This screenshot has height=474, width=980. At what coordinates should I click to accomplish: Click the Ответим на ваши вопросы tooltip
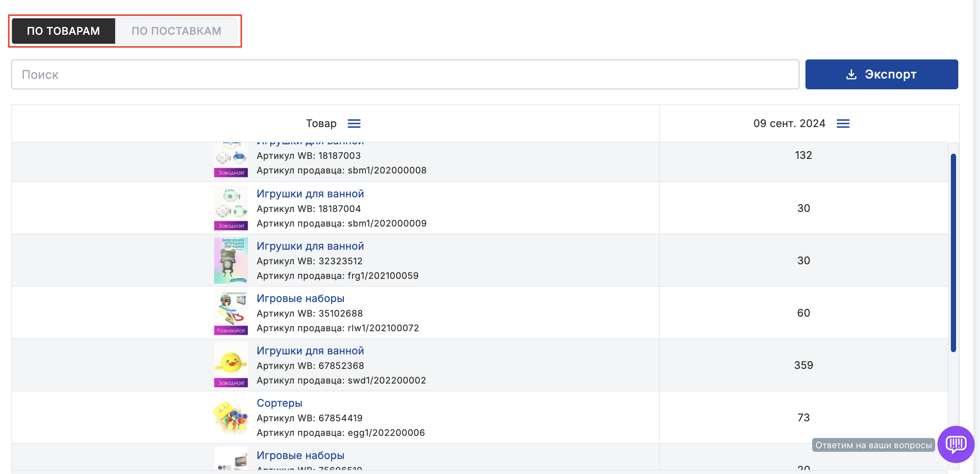pos(873,445)
